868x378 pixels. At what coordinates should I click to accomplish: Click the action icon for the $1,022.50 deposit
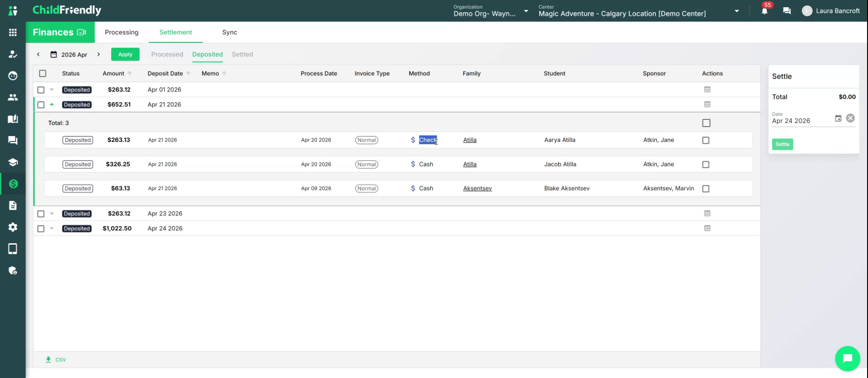707,228
